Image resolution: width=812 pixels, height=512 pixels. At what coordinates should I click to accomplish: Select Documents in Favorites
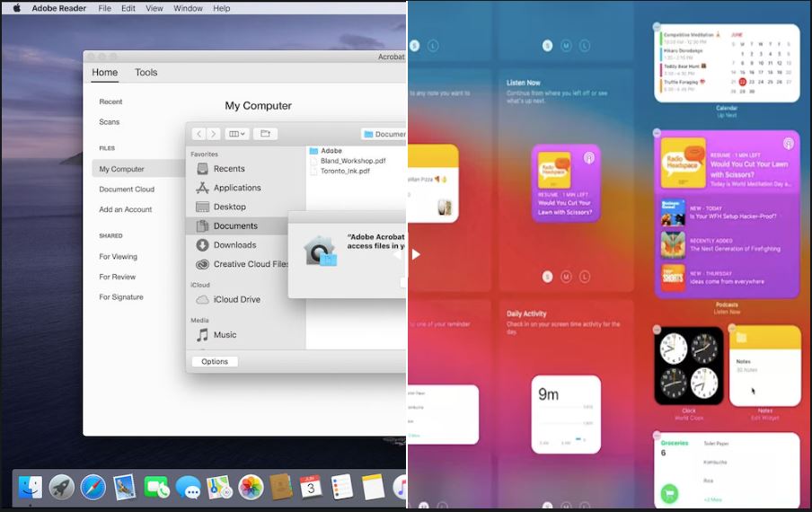[x=236, y=225]
